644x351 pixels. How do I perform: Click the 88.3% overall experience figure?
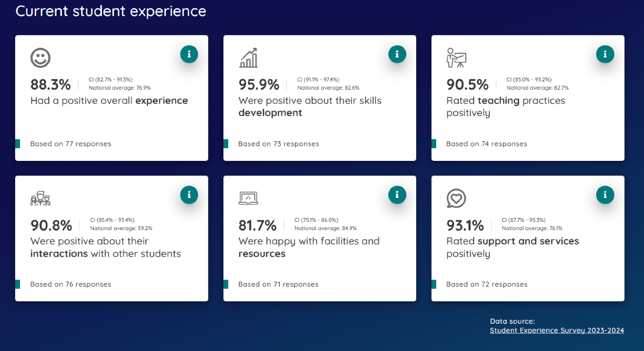point(51,85)
